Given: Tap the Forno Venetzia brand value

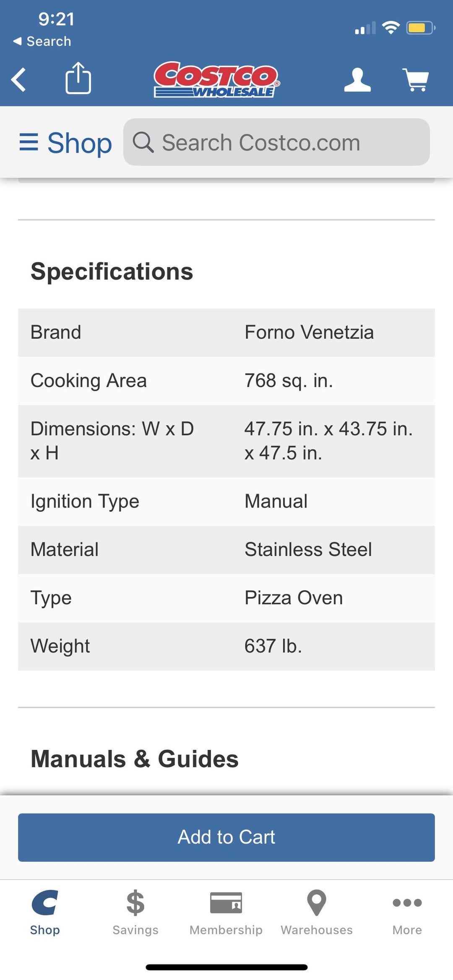Looking at the screenshot, I should 309,332.
